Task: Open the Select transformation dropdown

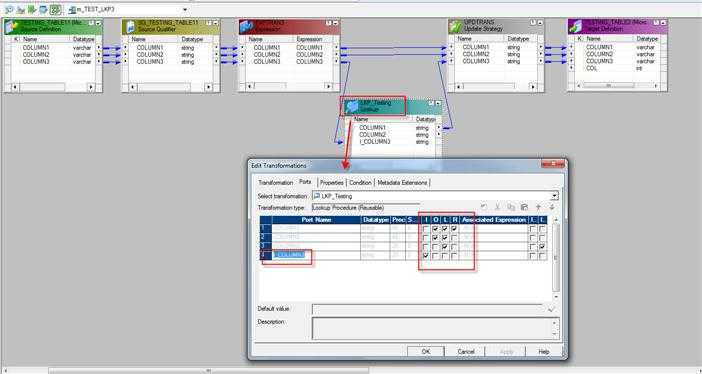Action: click(555, 196)
